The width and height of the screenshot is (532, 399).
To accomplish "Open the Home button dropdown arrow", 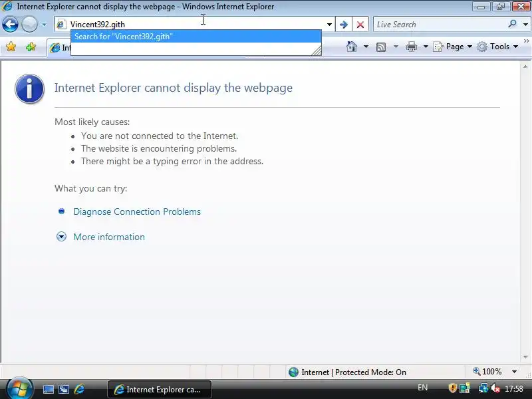I will [366, 47].
